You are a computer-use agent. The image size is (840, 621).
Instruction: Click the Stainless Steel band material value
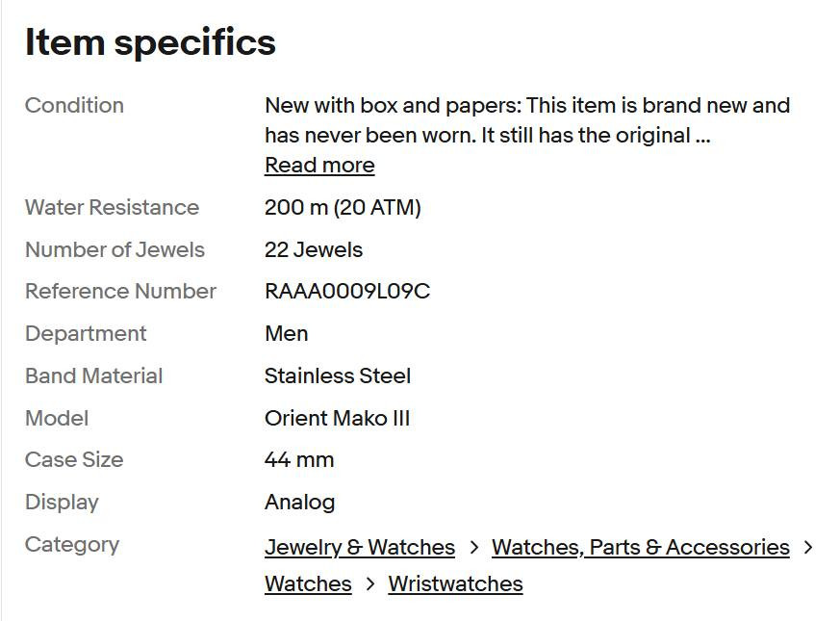(338, 375)
